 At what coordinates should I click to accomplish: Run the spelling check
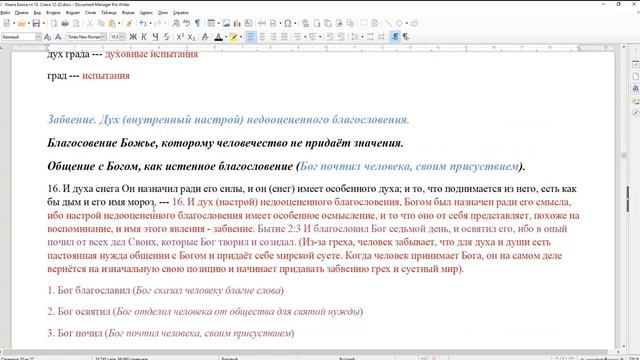187,23
